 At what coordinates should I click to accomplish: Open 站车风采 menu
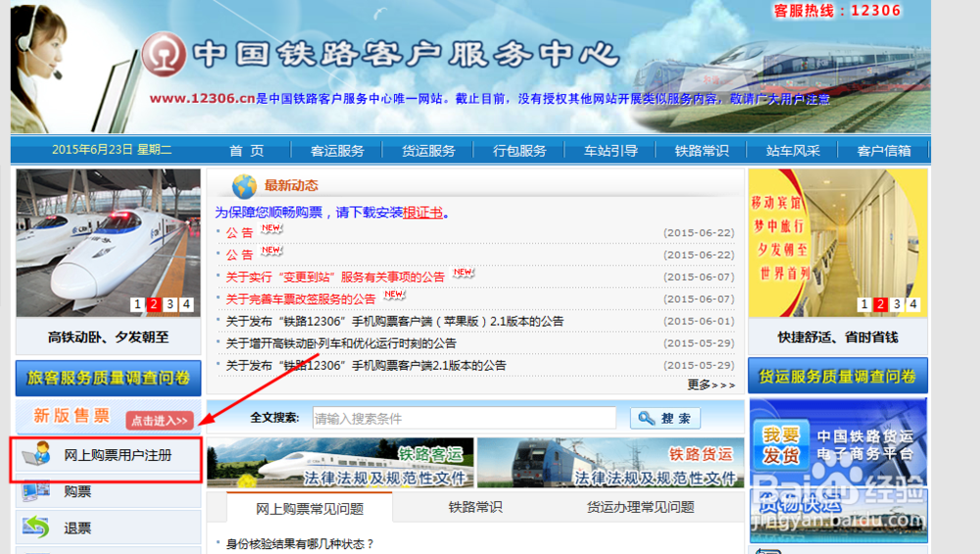pos(793,151)
